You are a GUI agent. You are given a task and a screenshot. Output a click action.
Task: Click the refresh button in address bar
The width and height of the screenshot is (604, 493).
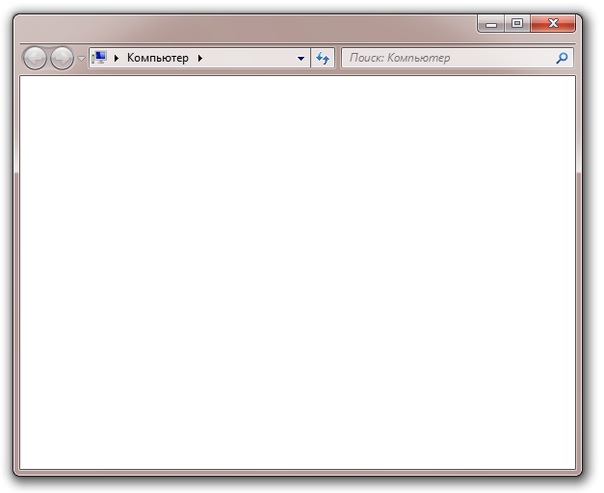pyautogui.click(x=322, y=58)
